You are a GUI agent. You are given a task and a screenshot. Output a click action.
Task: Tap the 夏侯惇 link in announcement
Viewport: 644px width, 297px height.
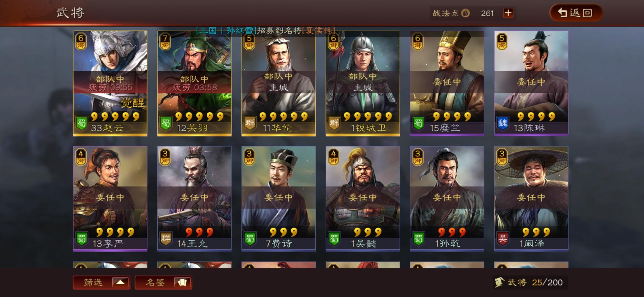tap(319, 30)
